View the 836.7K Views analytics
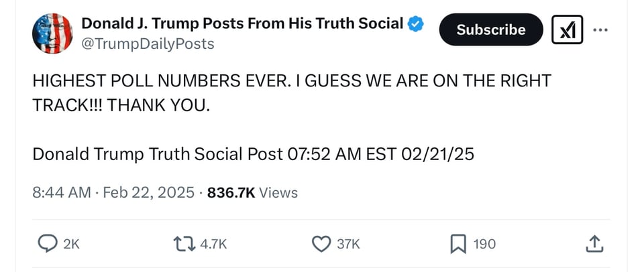The height and width of the screenshot is (272, 644). [x=252, y=192]
